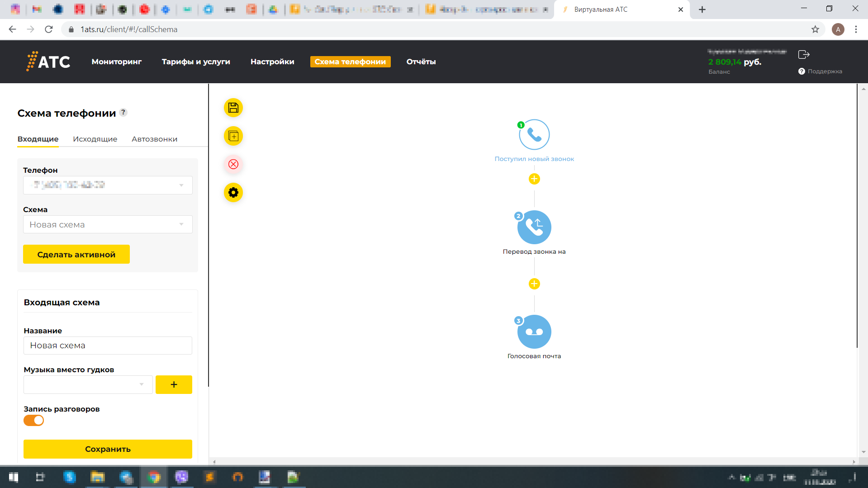Expand the Телефон number dropdown

(108, 185)
